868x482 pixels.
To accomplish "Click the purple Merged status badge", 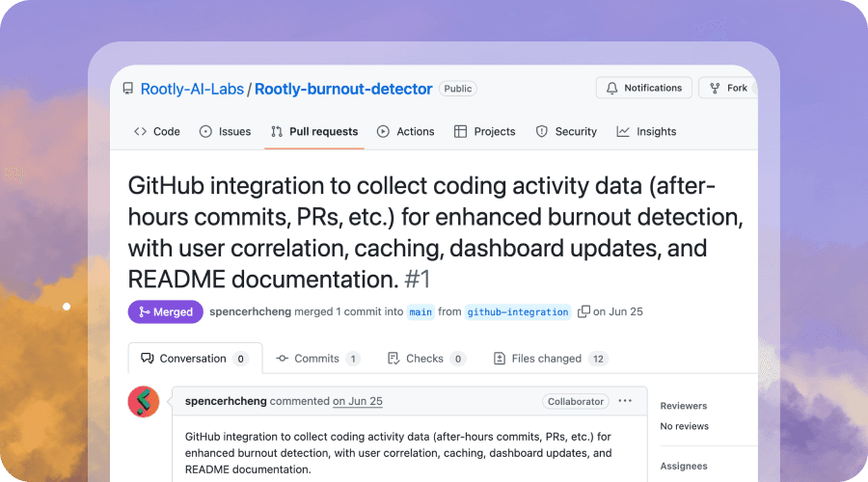I will tap(165, 311).
